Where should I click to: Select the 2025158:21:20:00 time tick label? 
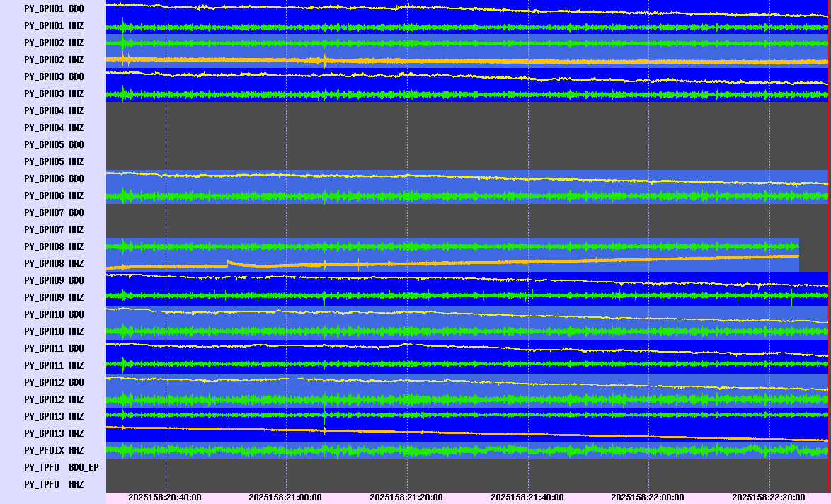tap(406, 498)
